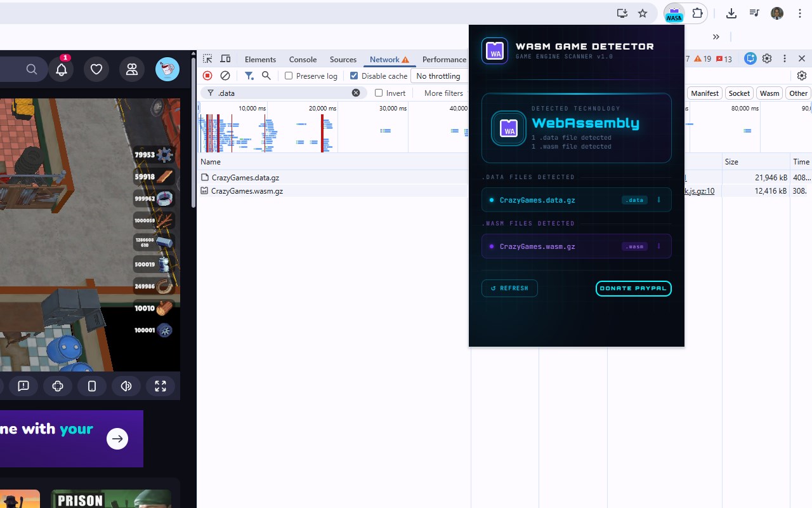The image size is (812, 508).
Task: Click the gamepad controls icon below the game
Action: [58, 386]
